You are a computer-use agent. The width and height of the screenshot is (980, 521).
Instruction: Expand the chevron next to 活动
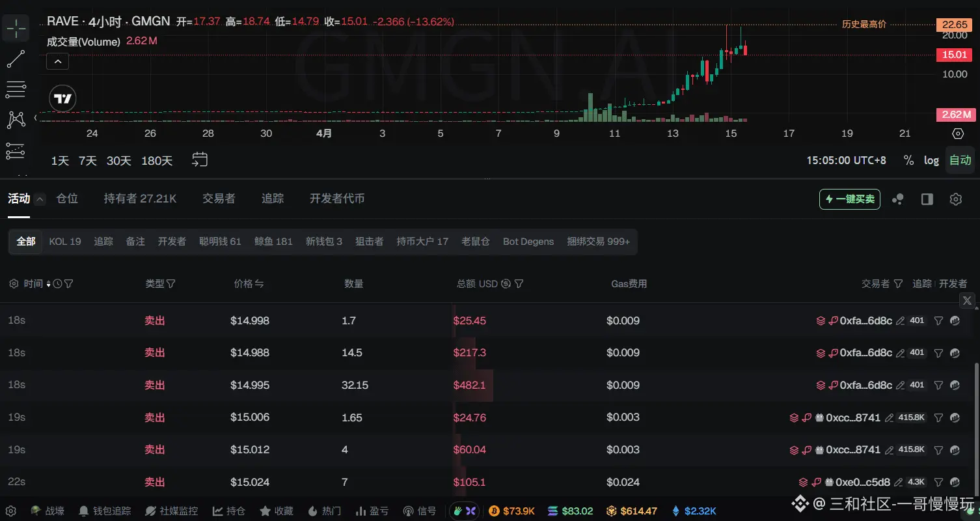tap(40, 199)
